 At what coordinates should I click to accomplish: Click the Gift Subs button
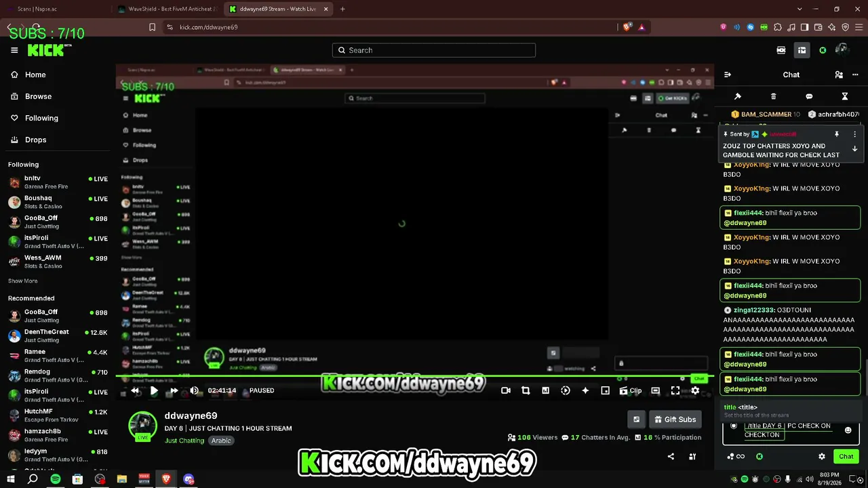674,420
